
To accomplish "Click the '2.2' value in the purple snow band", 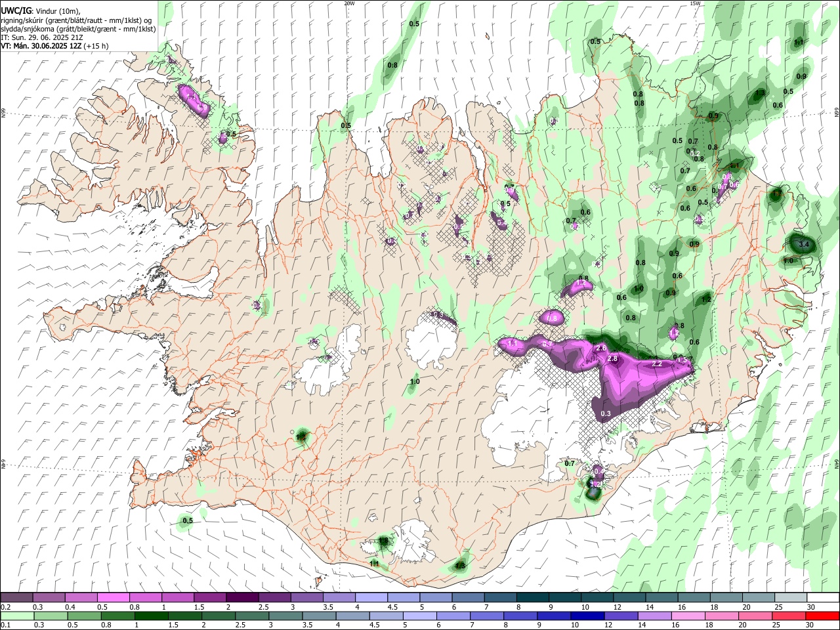I will click(x=656, y=364).
